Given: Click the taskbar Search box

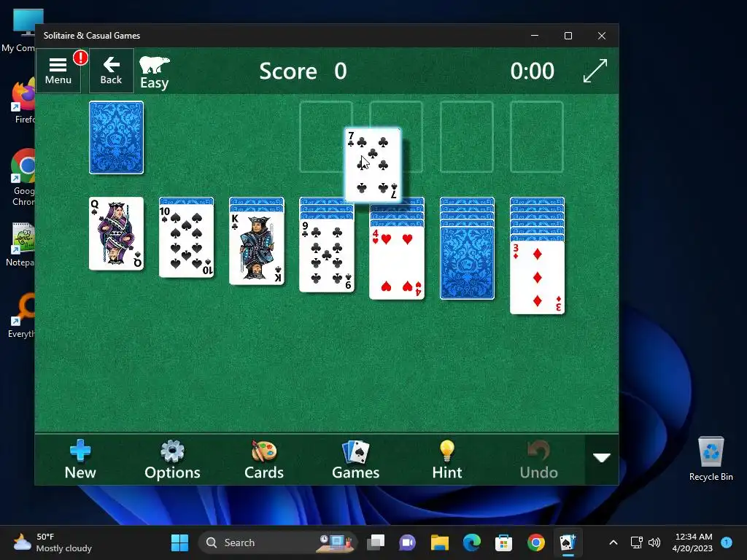Looking at the screenshot, I should (x=277, y=542).
